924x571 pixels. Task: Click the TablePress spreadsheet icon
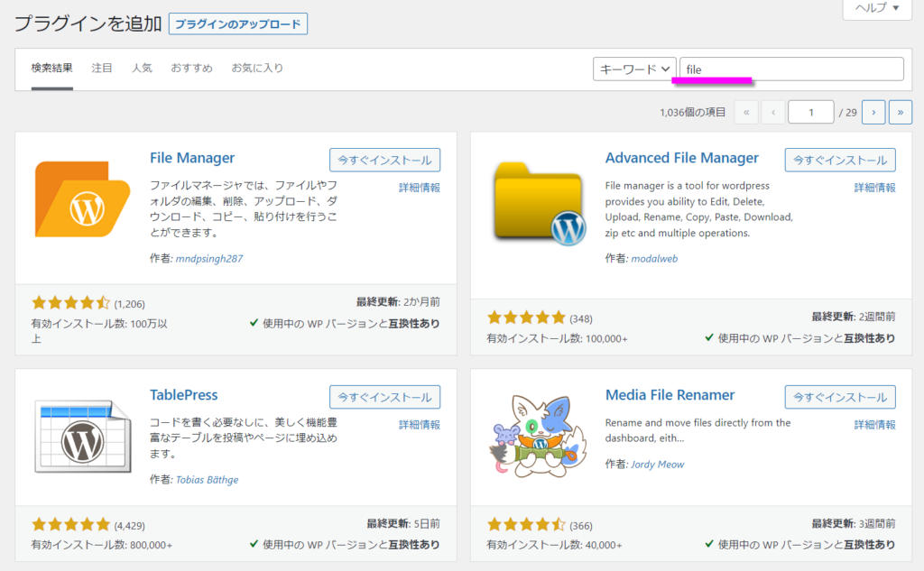click(82, 436)
